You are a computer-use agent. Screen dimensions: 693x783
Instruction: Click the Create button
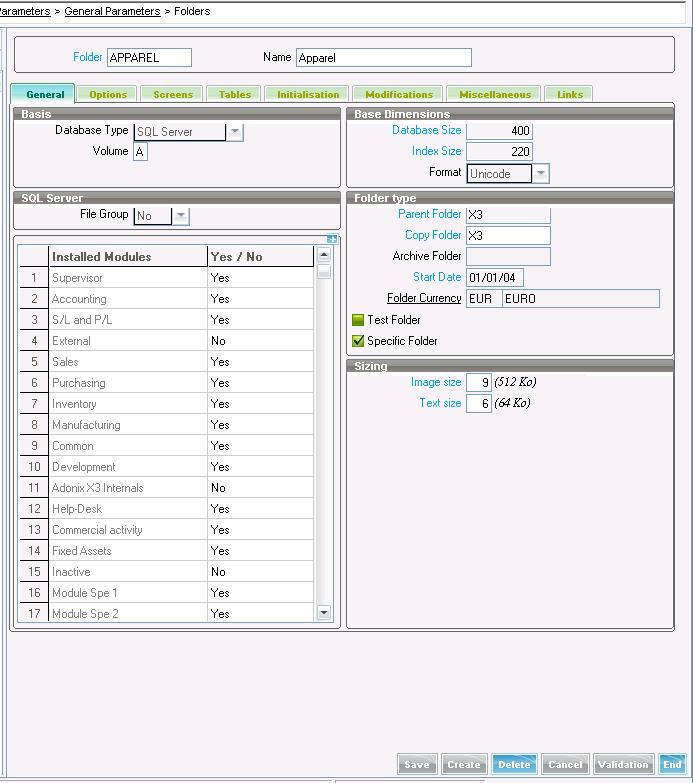[464, 765]
